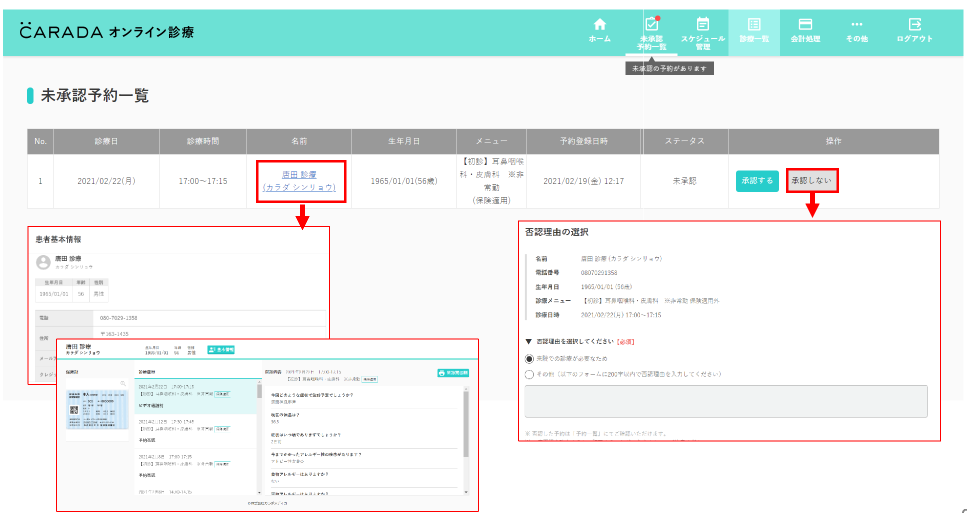Open スケジュール管理 calendar icon
Screen dimensions: 967x513
[702, 33]
